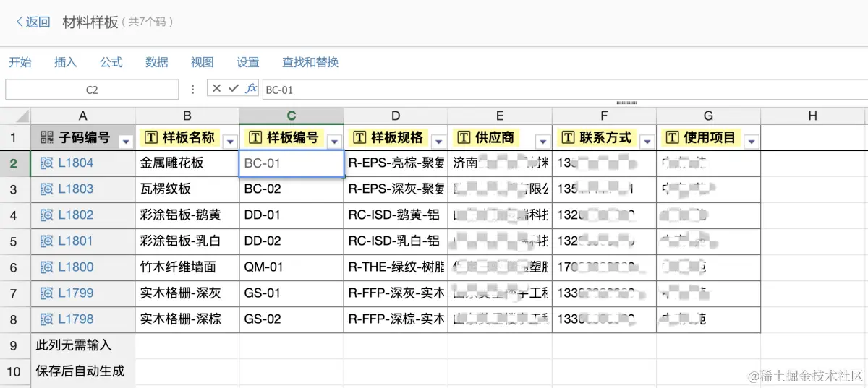Image resolution: width=868 pixels, height=388 pixels.
Task: Open sub-code link L1803
Action: pyautogui.click(x=76, y=189)
